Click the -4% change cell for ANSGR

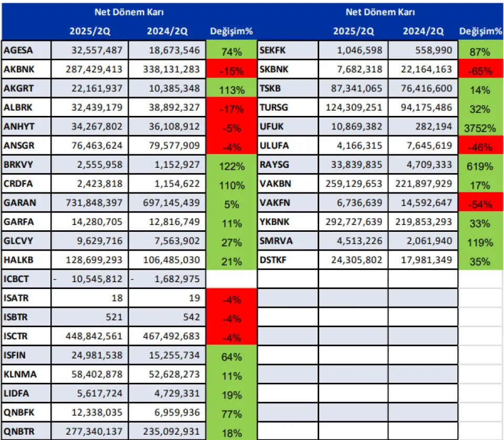coord(232,145)
